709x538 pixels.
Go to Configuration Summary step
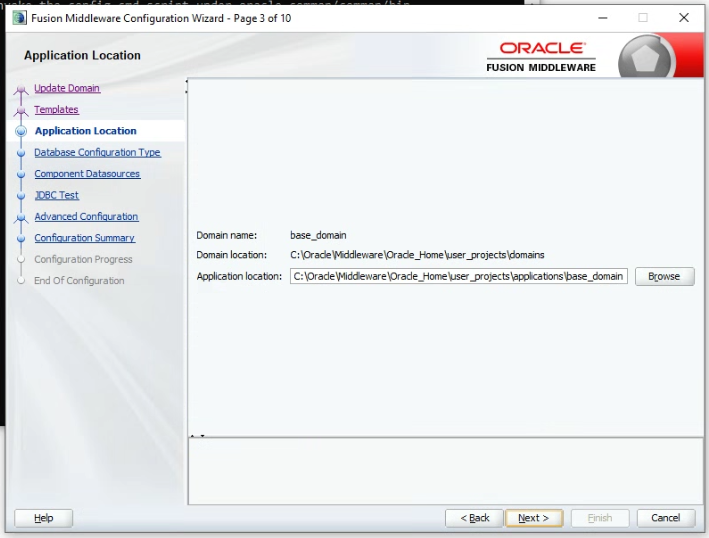[85, 238]
